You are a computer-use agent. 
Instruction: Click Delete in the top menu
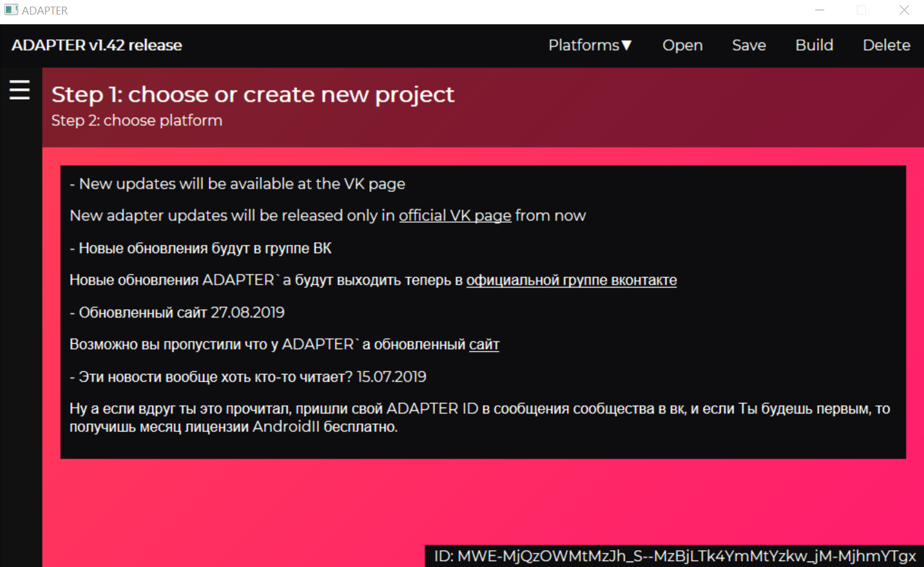click(x=887, y=45)
